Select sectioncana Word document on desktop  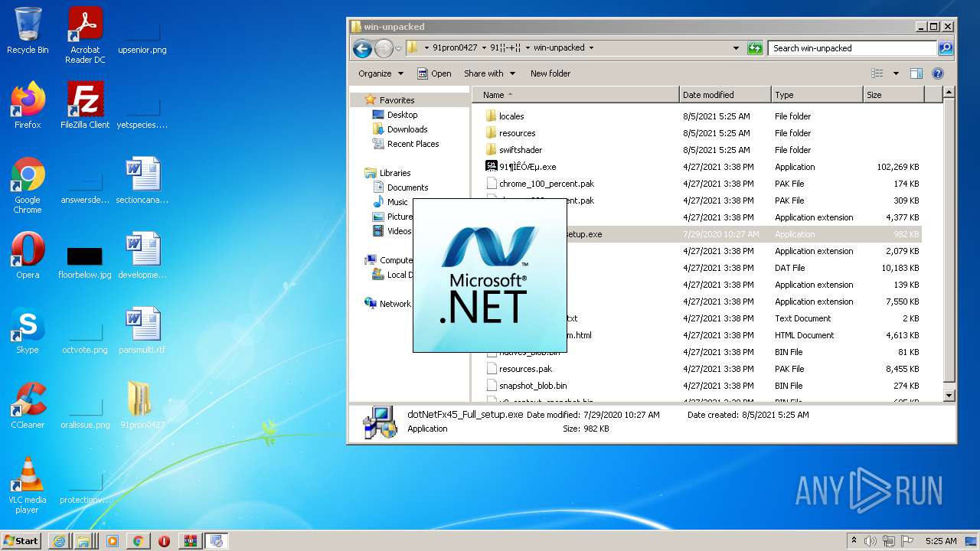142,181
